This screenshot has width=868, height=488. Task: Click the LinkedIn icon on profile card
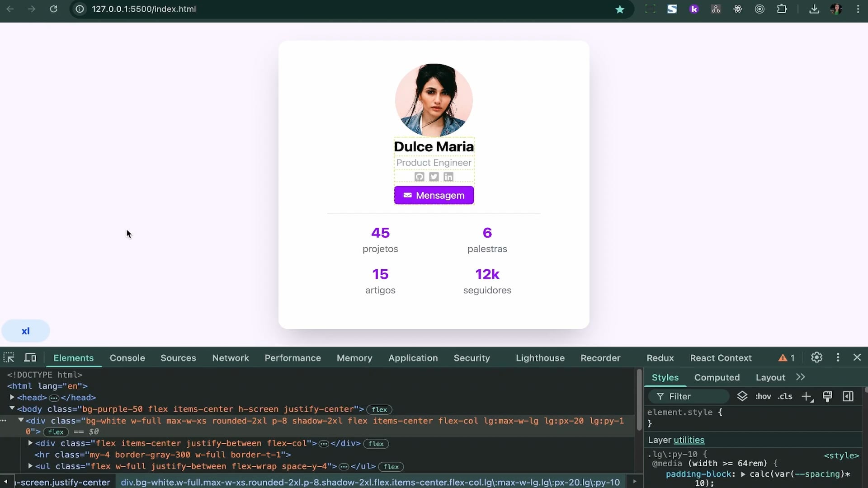coord(448,177)
